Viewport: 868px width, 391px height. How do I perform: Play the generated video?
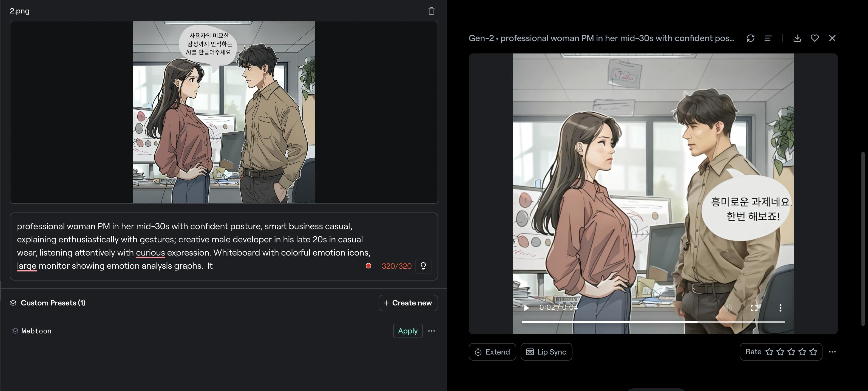coord(526,307)
